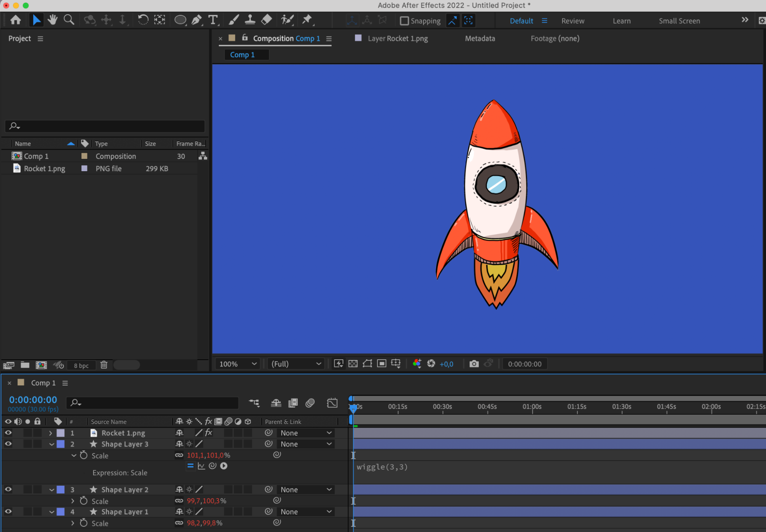Click the delete trash icon in Project panel
This screenshot has width=766, height=532.
pyautogui.click(x=104, y=365)
